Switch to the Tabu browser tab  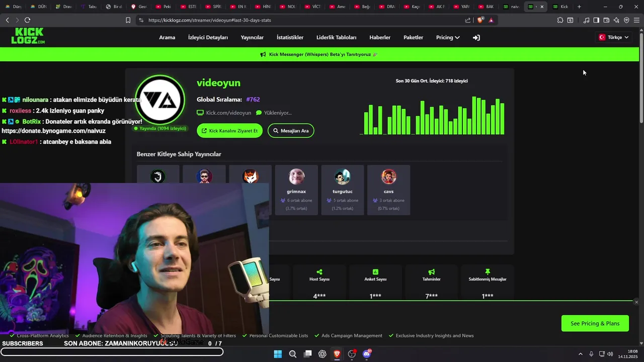89,7
